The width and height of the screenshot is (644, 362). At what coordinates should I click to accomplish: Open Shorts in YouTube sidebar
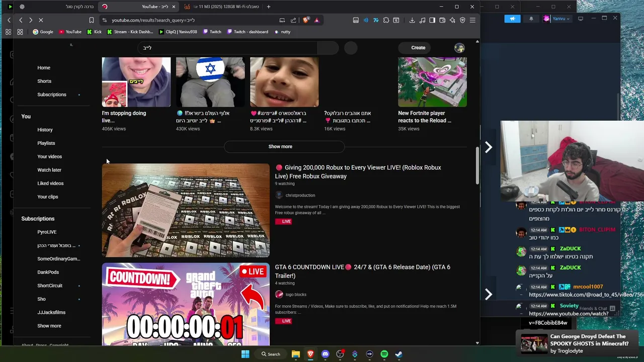tap(44, 81)
